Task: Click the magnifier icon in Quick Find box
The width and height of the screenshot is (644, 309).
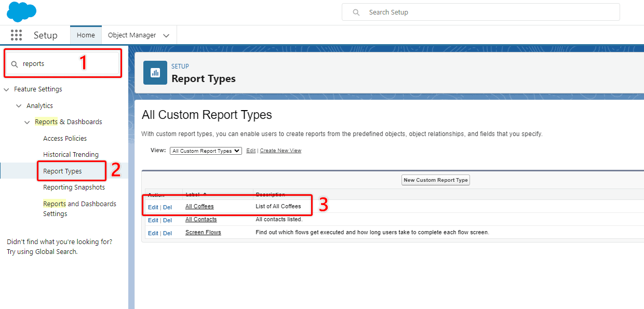Action: pyautogui.click(x=15, y=64)
